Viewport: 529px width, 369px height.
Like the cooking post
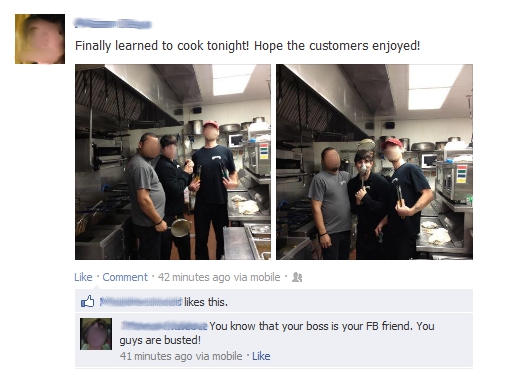point(83,277)
